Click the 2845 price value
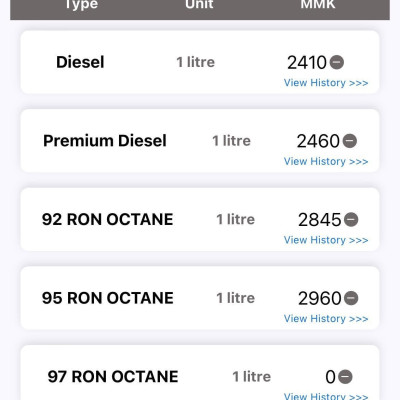400x400 pixels. (x=320, y=220)
